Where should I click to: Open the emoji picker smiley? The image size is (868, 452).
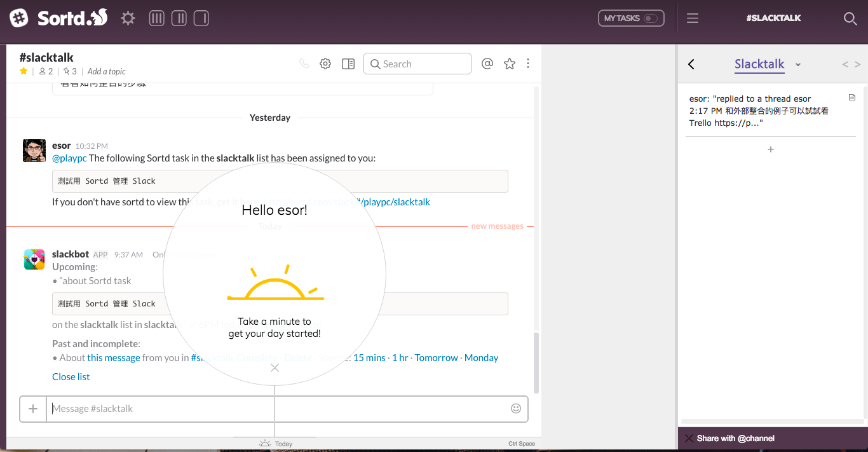click(x=516, y=408)
